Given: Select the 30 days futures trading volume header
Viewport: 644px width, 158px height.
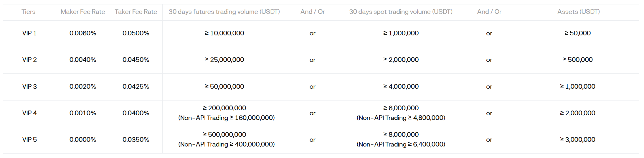Looking at the screenshot, I should (x=224, y=12).
